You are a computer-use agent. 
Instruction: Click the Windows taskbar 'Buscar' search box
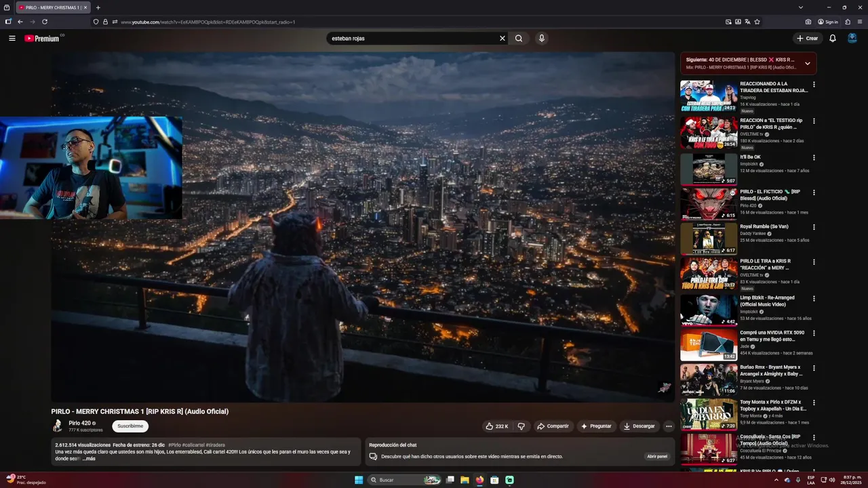point(405,480)
